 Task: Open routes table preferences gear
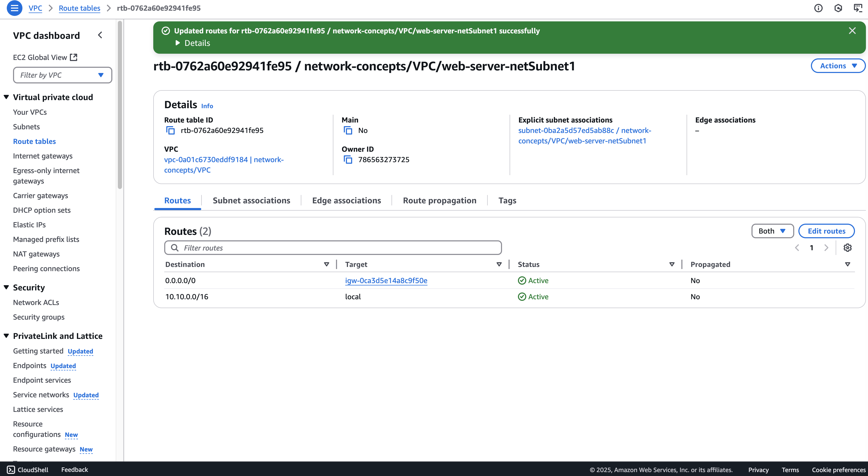point(847,248)
